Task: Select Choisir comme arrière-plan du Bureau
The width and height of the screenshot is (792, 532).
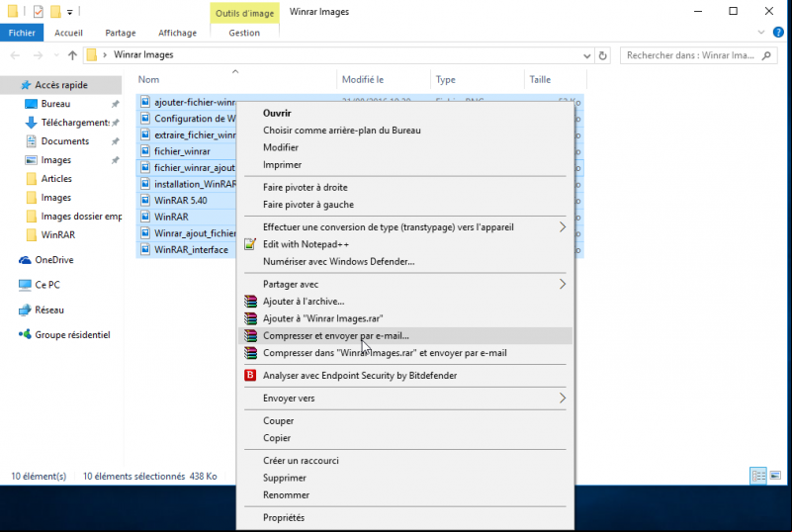Action: point(405,131)
